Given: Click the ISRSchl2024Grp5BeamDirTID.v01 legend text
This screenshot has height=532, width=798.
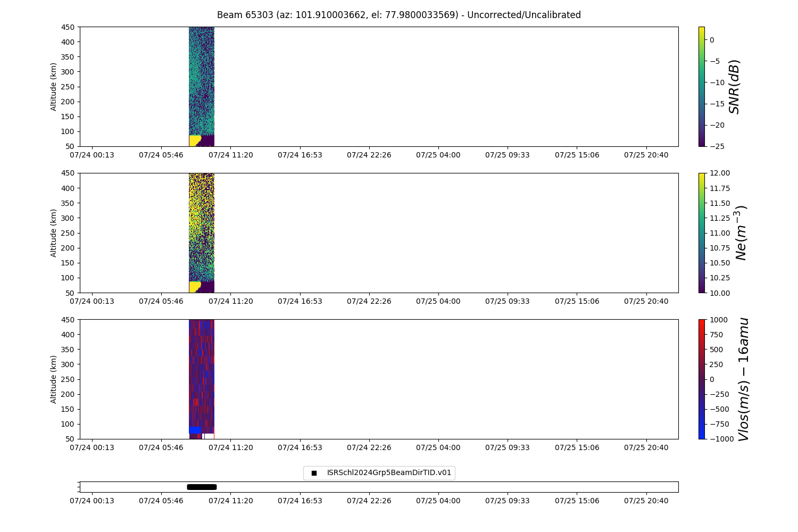Looking at the screenshot, I should pos(389,472).
